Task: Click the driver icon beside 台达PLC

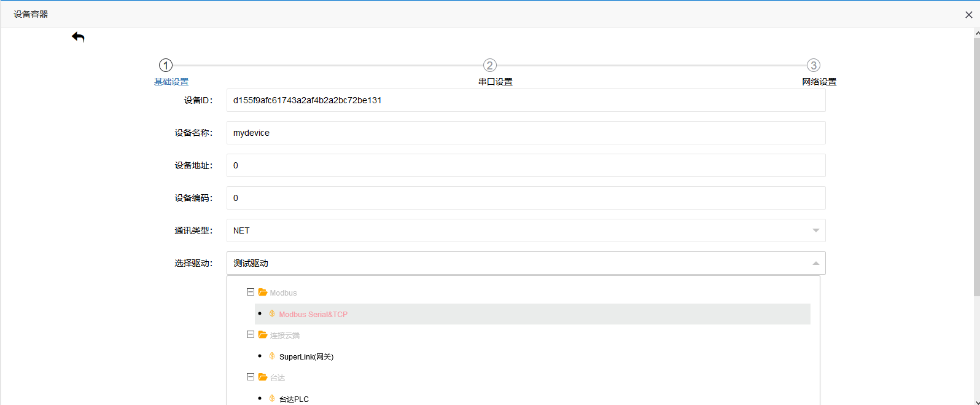Action: point(272,399)
